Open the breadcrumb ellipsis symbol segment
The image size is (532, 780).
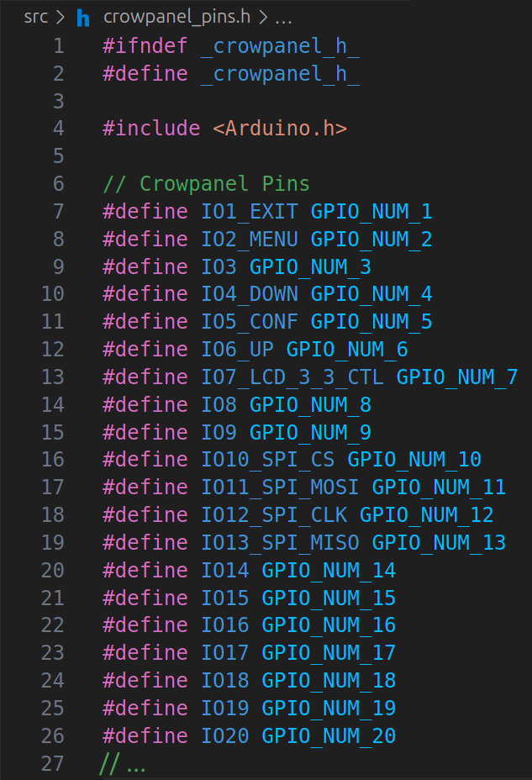(284, 20)
